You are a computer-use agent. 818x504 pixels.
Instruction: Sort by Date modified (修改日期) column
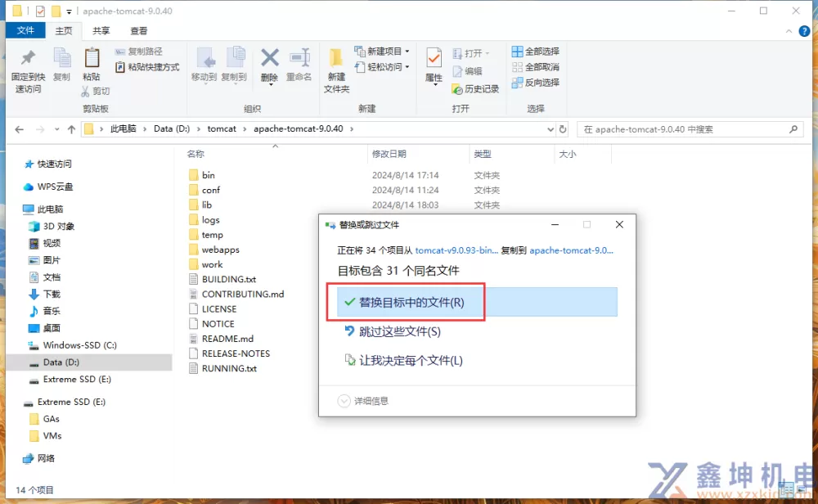pos(389,154)
